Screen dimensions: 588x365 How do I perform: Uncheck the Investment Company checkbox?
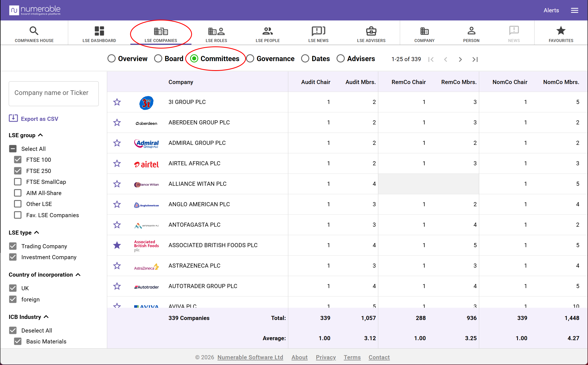(x=13, y=257)
